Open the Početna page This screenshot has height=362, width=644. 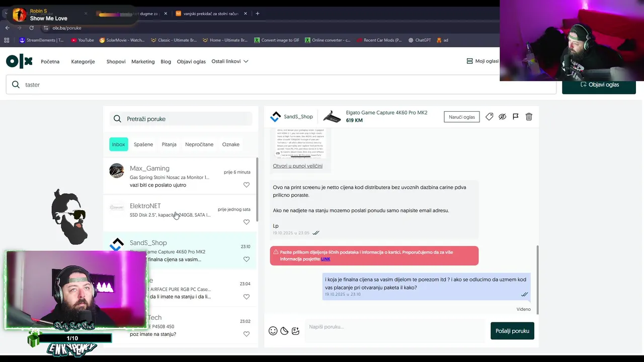(x=50, y=61)
